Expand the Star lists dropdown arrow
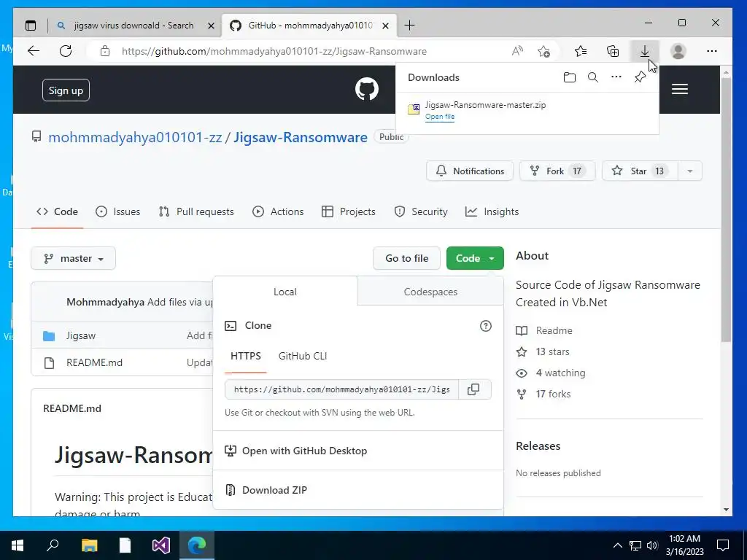 pos(689,171)
